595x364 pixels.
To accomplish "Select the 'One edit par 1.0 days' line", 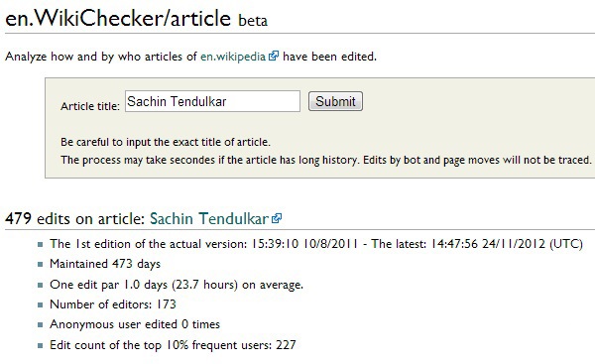I will tap(177, 285).
